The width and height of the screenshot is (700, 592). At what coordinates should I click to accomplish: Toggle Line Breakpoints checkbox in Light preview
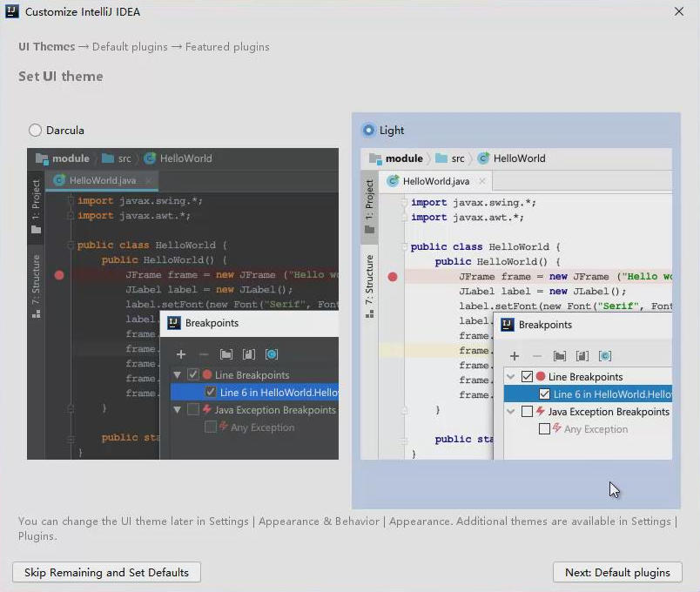click(x=527, y=377)
